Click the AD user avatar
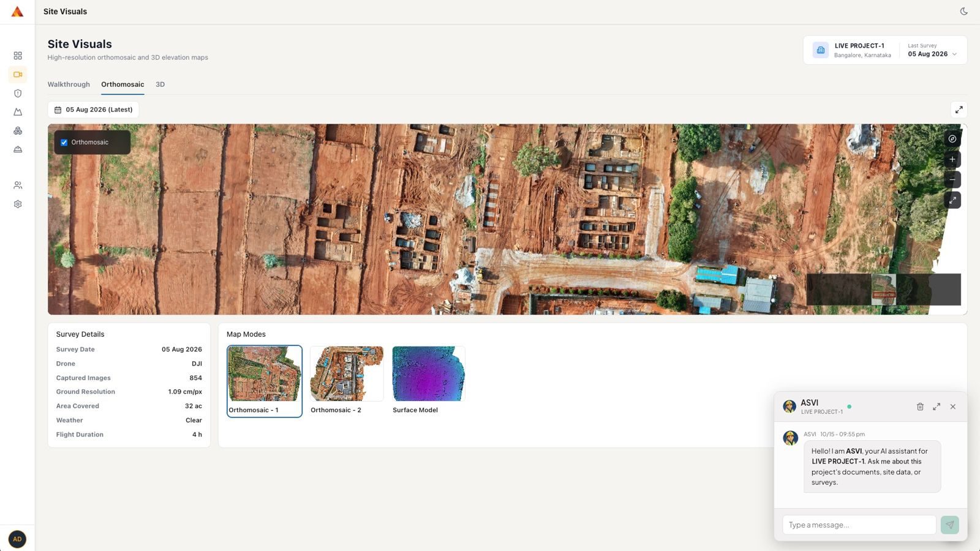This screenshot has height=551, width=980. point(17,539)
